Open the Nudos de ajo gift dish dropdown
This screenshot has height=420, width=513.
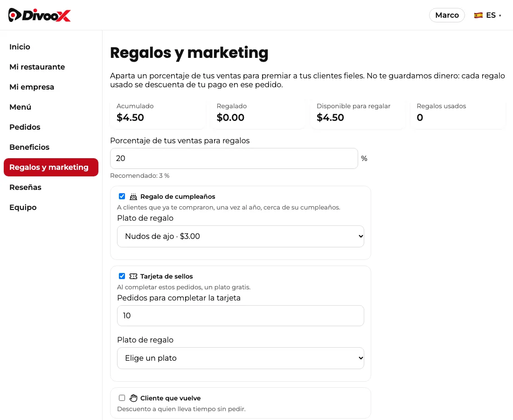(x=241, y=236)
